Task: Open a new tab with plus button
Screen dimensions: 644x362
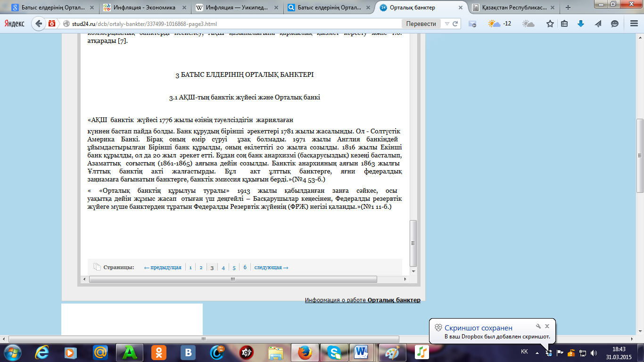Action: point(568,7)
